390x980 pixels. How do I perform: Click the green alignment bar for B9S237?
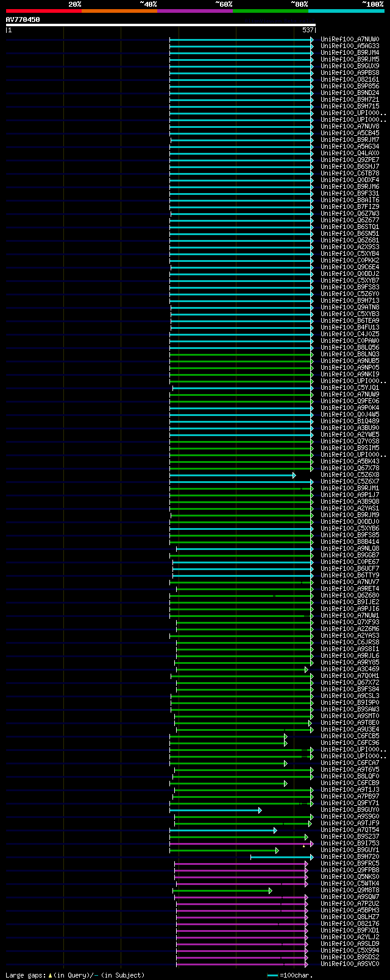[x=239, y=837]
